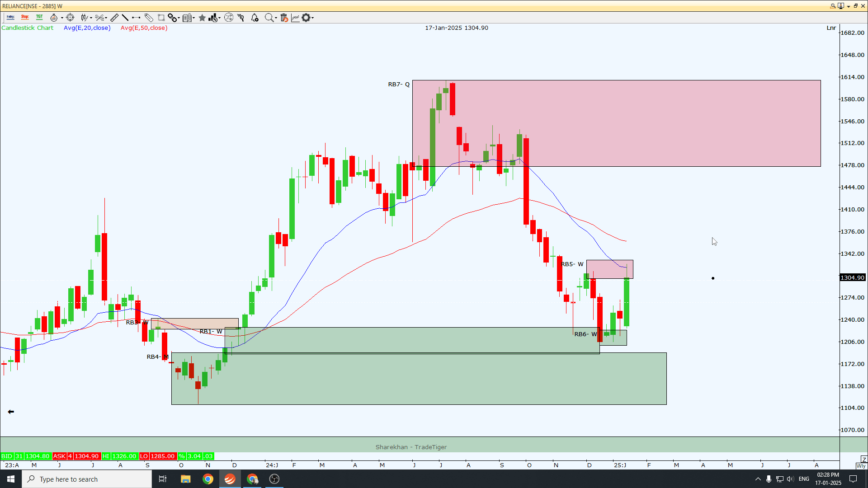Screen dimensions: 868x488
Task: Select the trend line drawing tool
Action: click(x=125, y=18)
